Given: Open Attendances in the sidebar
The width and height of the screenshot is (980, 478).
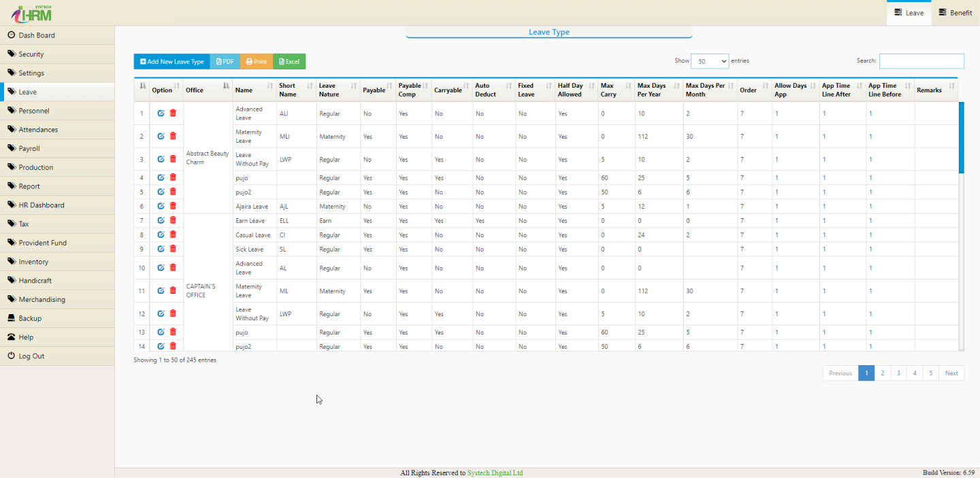Looking at the screenshot, I should coord(38,129).
